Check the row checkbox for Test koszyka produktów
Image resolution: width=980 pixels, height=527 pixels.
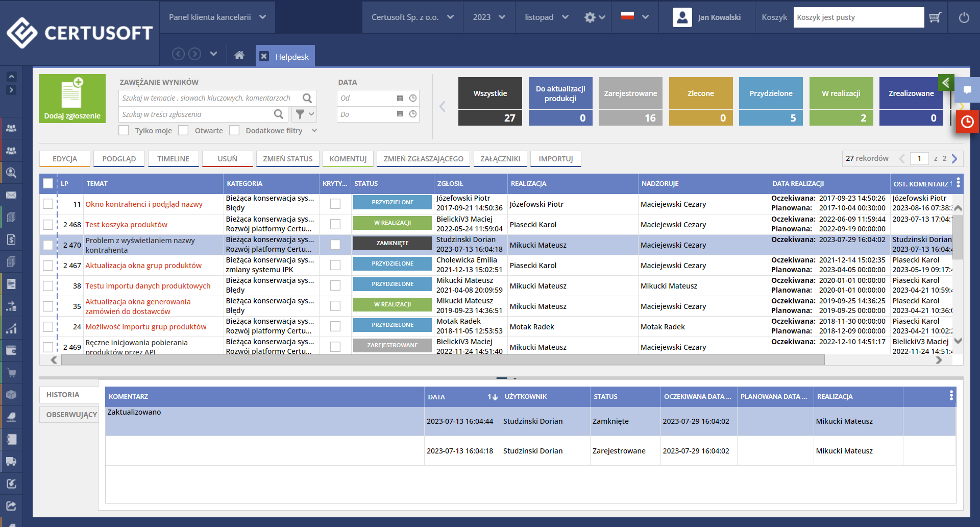pos(48,225)
